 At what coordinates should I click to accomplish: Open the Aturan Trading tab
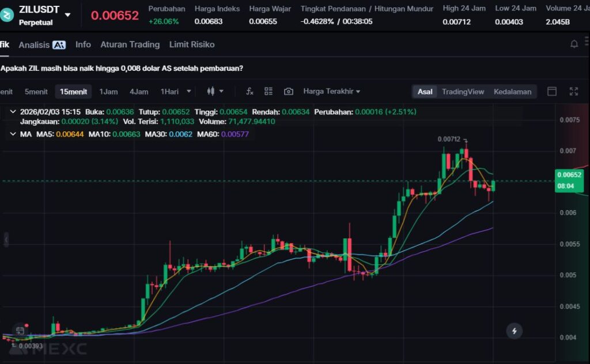tap(130, 44)
